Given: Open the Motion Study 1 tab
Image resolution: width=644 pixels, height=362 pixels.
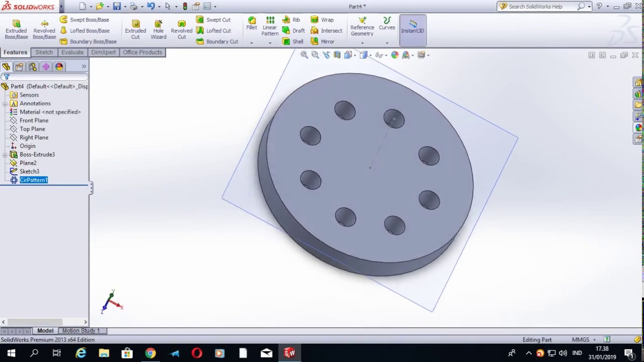Looking at the screenshot, I should pyautogui.click(x=81, y=331).
